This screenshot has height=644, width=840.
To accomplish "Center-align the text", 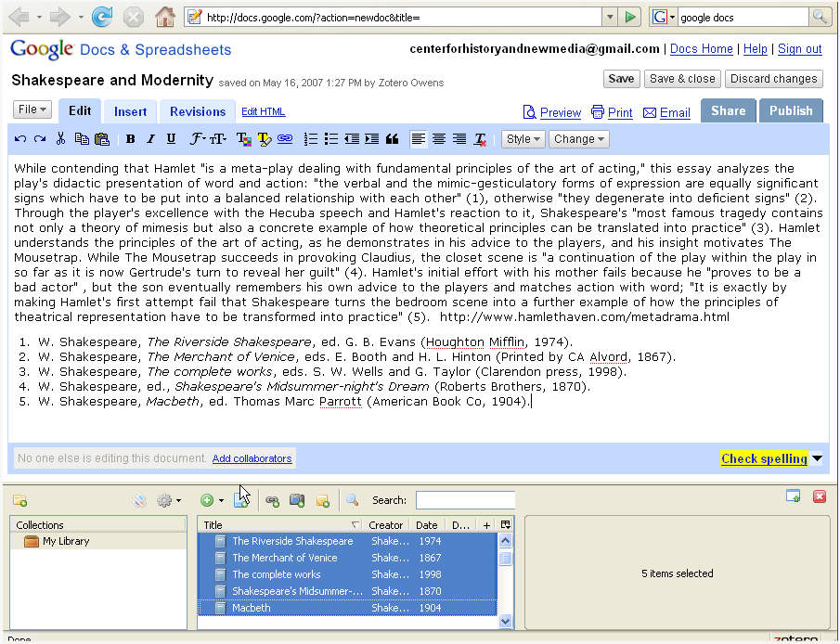I will tap(439, 139).
